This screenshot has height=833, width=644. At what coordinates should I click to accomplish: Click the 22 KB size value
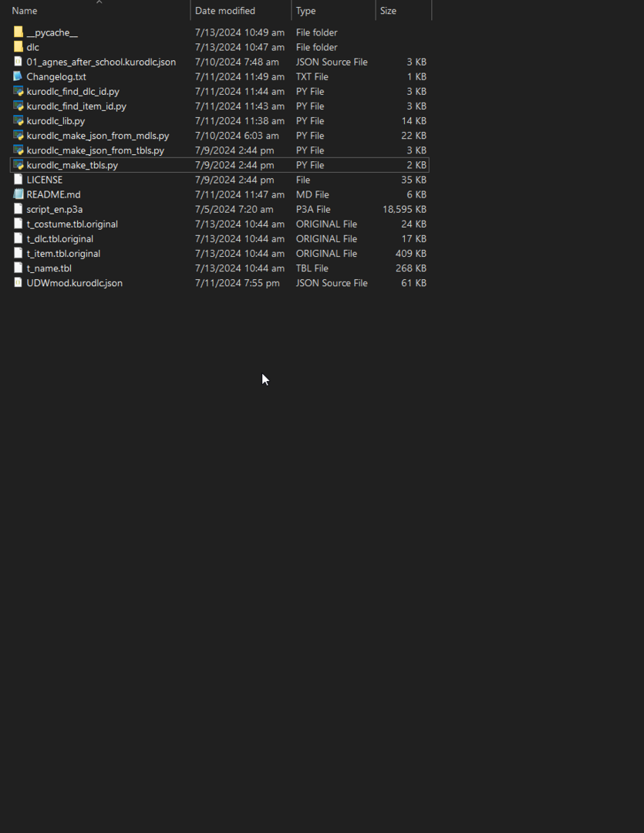(414, 136)
